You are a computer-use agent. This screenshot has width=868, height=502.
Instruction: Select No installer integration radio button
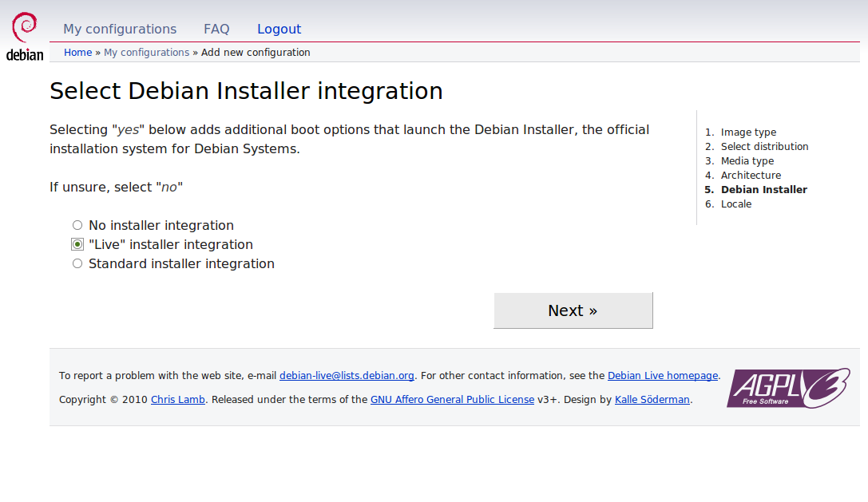pos(77,225)
